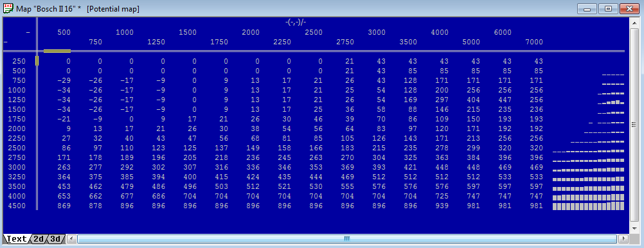Click the vertical scrollbar down arrow
This screenshot has height=248, width=644.
[x=634, y=229]
